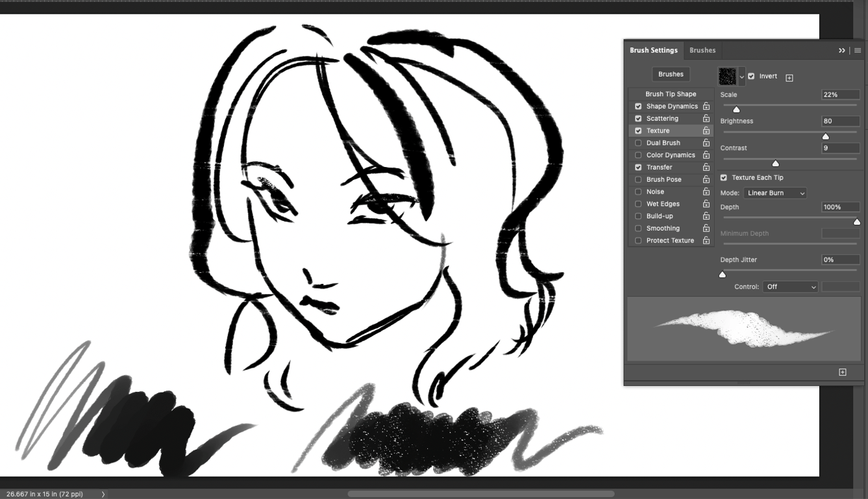Collapse panel with double-arrow icon
Image resolution: width=868 pixels, height=499 pixels.
pyautogui.click(x=842, y=50)
